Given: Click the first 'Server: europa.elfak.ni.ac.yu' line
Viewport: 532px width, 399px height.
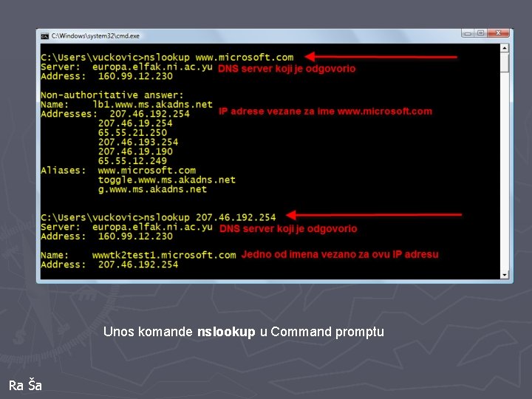Looking at the screenshot, I should pyautogui.click(x=126, y=66).
